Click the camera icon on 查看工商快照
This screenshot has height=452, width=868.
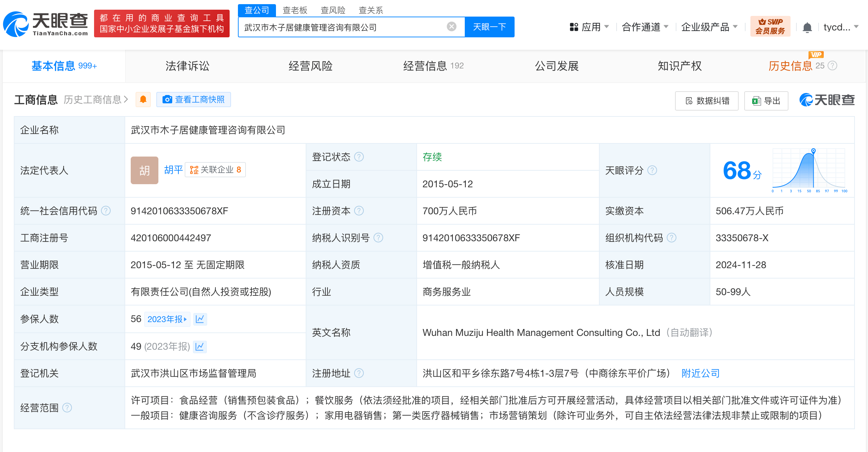(167, 100)
